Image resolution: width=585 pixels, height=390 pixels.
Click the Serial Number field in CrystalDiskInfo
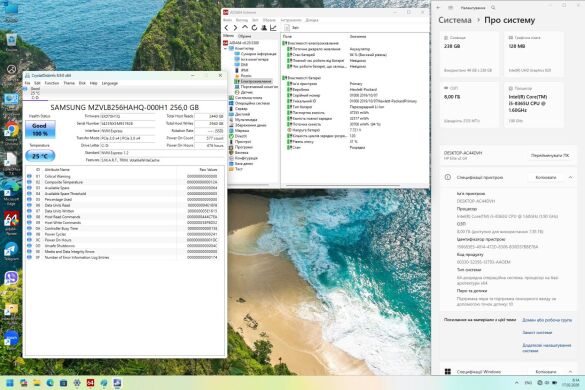coord(128,124)
